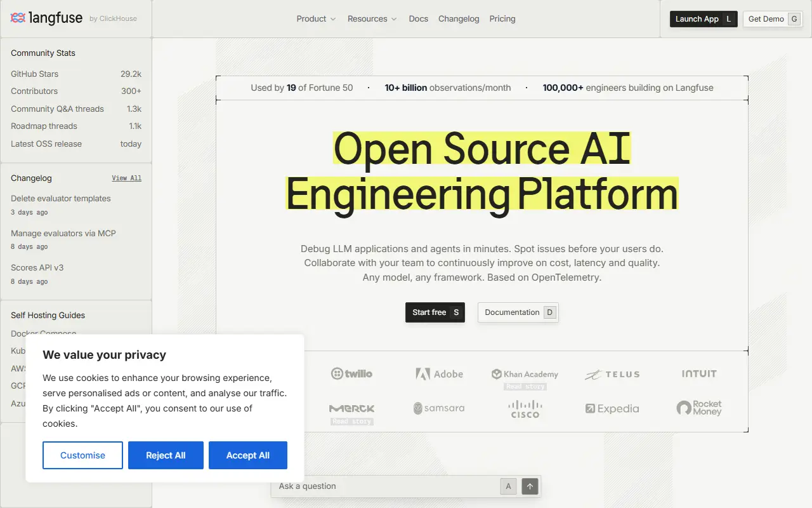812x508 pixels.
Task: Expand the Resources menu
Action: tap(372, 19)
